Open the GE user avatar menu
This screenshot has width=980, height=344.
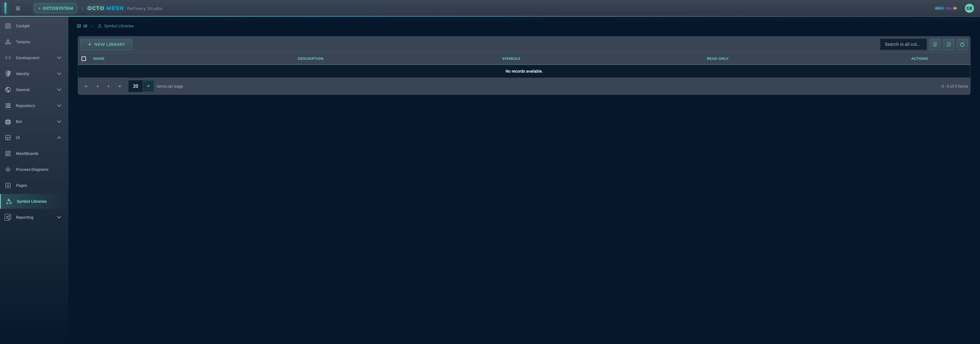[x=969, y=8]
